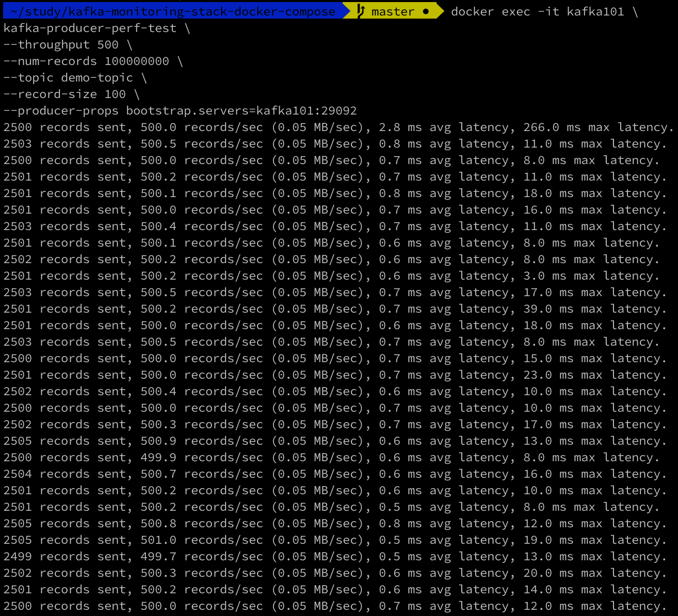Click the '2504 records sent' text
This screenshot has height=616, width=678.
[x=64, y=474]
